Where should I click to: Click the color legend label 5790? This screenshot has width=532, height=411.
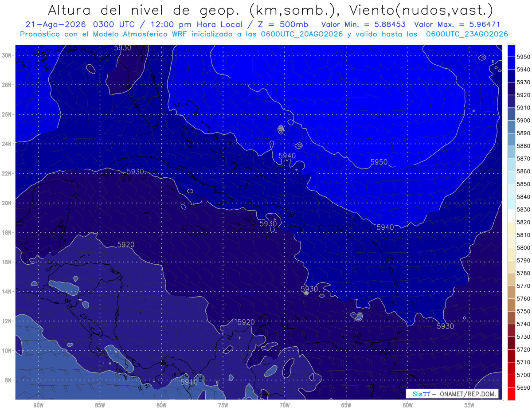524,261
